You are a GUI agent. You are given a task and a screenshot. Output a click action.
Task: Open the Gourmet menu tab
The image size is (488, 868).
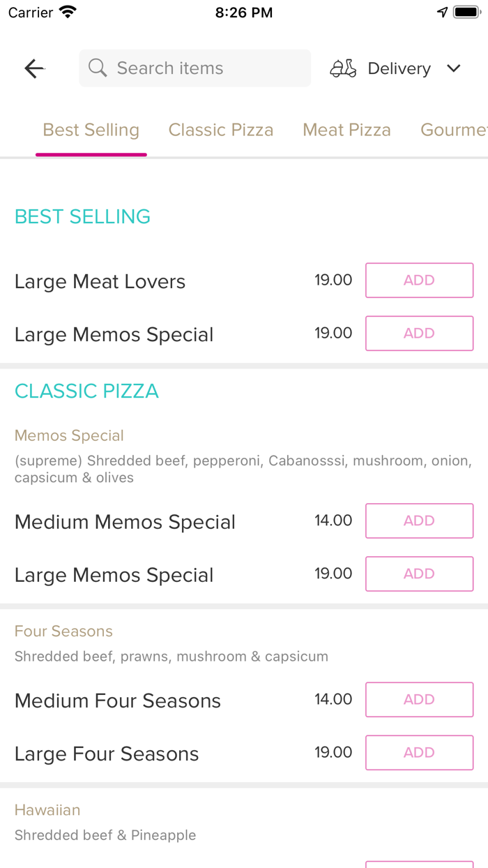457,130
